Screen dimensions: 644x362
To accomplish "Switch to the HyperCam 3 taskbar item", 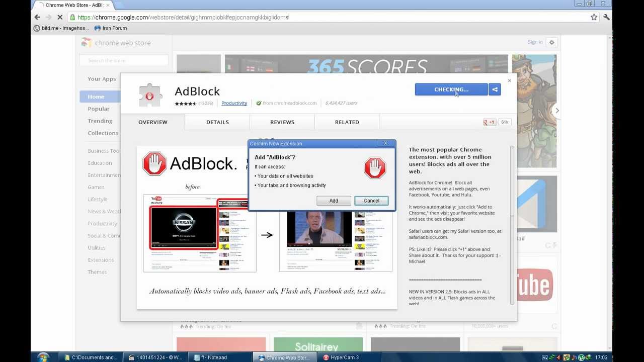I will click(x=349, y=357).
